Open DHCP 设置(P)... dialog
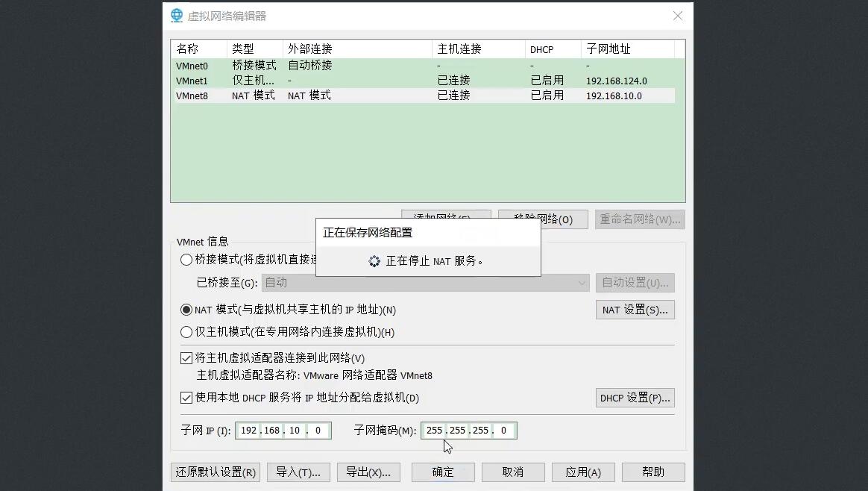The width and height of the screenshot is (868, 491). pyautogui.click(x=635, y=398)
